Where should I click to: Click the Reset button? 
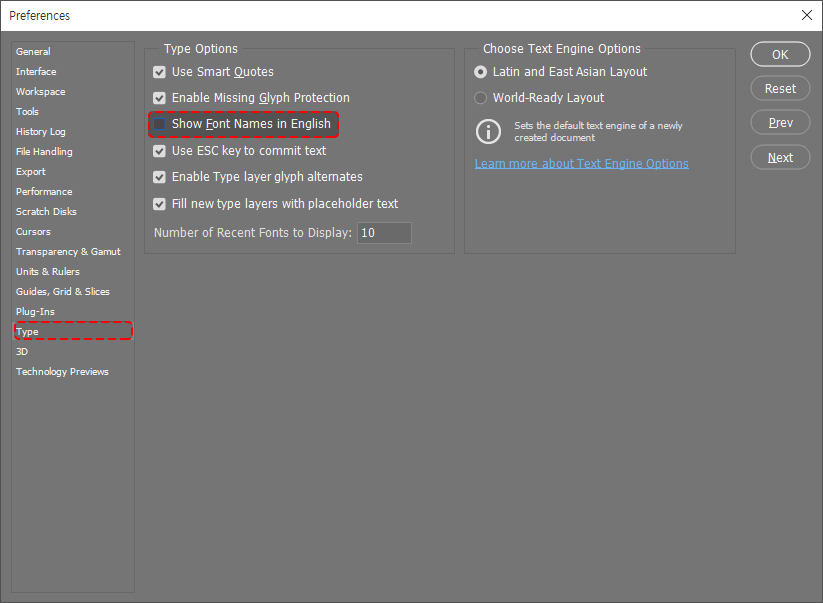tap(780, 89)
